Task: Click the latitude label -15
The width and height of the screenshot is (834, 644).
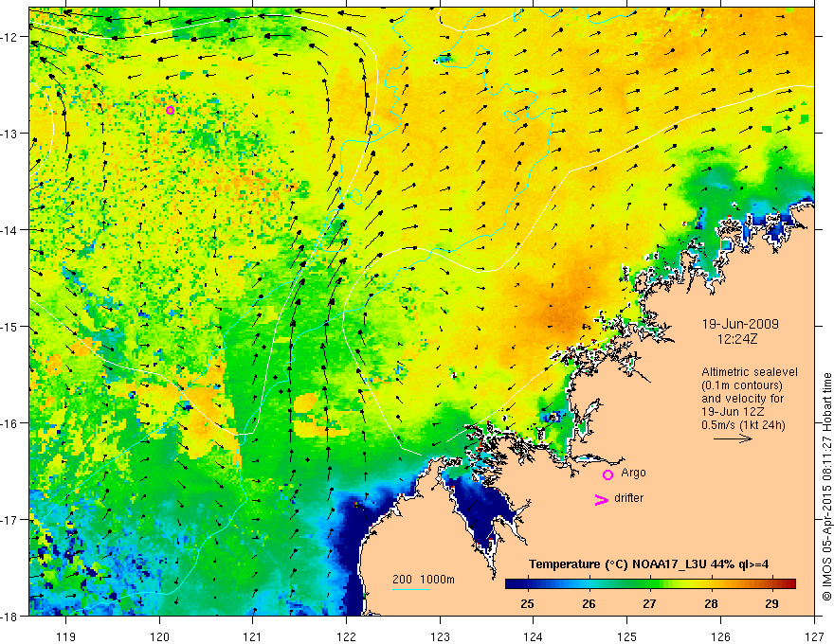Action: [x=9, y=326]
